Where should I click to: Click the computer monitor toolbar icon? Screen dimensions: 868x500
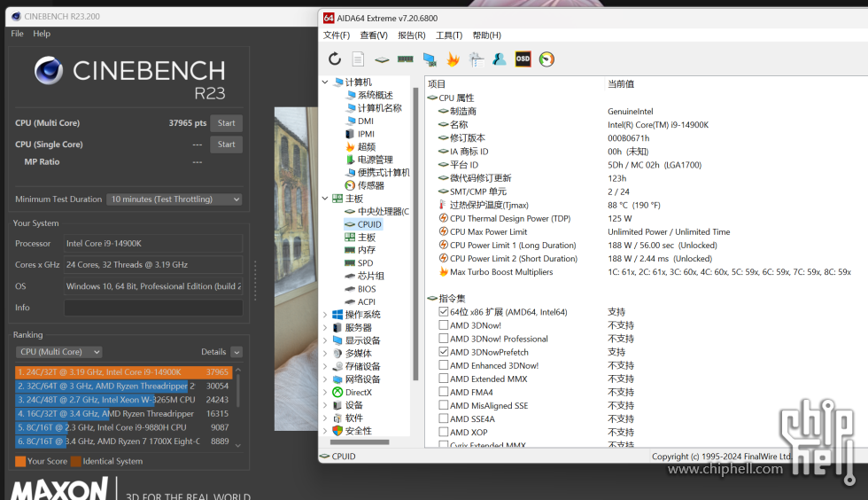pos(429,59)
